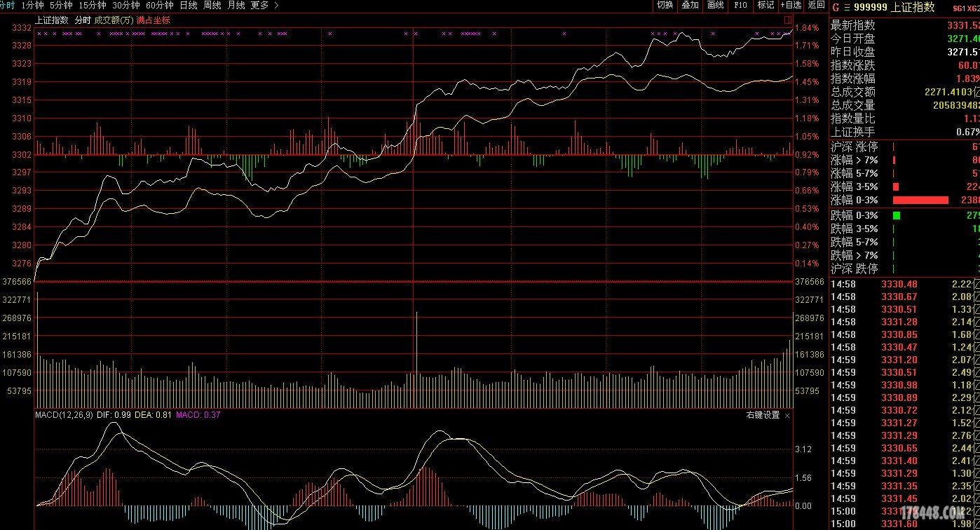Click MACD: 0.37 value
Image resolution: width=980 pixels, height=530 pixels.
point(198,415)
